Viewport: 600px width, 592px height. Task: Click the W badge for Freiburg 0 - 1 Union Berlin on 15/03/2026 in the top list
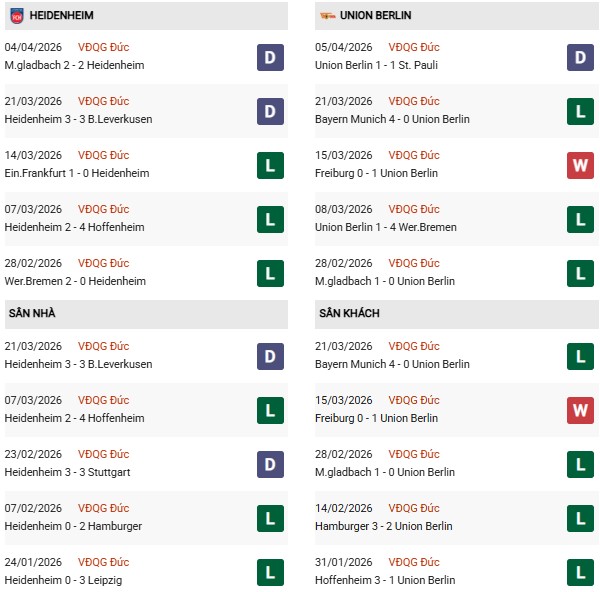pos(581,166)
